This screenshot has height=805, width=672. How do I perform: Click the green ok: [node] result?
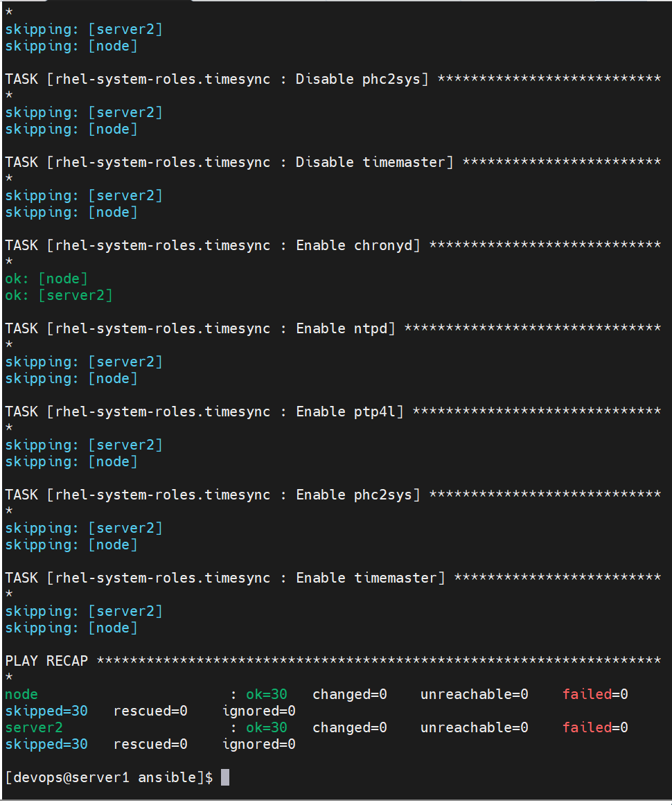(x=46, y=278)
